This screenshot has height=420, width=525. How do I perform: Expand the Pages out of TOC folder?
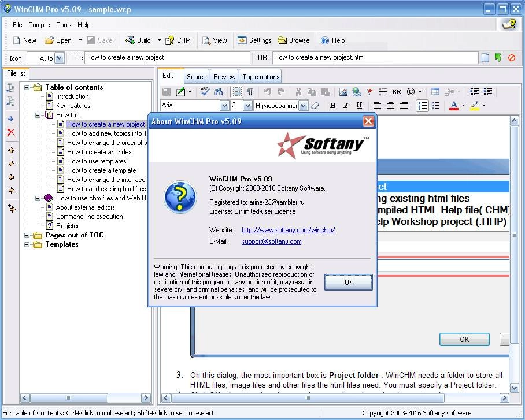coord(27,235)
